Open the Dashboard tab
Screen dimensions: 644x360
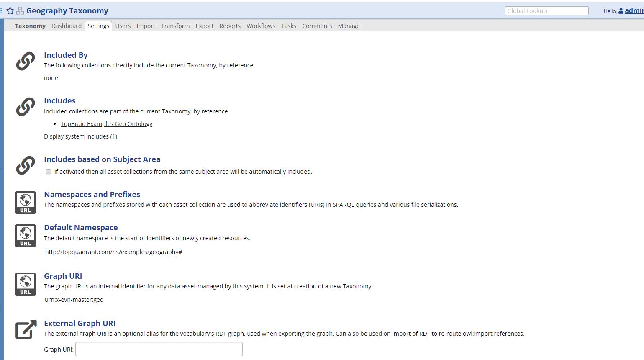67,26
